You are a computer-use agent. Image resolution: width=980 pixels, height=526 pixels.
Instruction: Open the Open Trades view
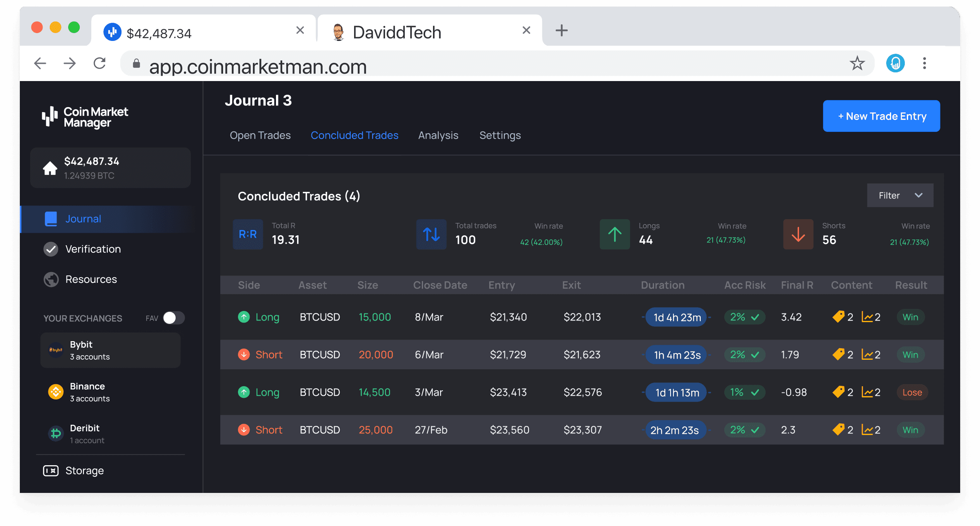point(260,135)
